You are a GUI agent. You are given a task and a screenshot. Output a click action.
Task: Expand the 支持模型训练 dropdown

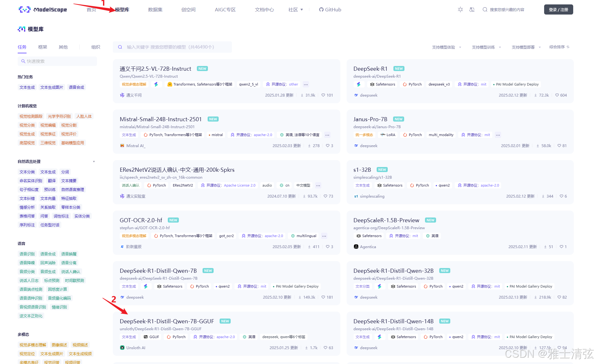486,47
